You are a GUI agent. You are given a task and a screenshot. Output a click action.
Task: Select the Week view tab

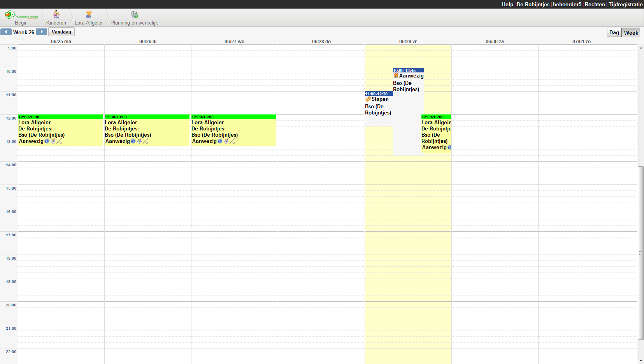pyautogui.click(x=631, y=33)
